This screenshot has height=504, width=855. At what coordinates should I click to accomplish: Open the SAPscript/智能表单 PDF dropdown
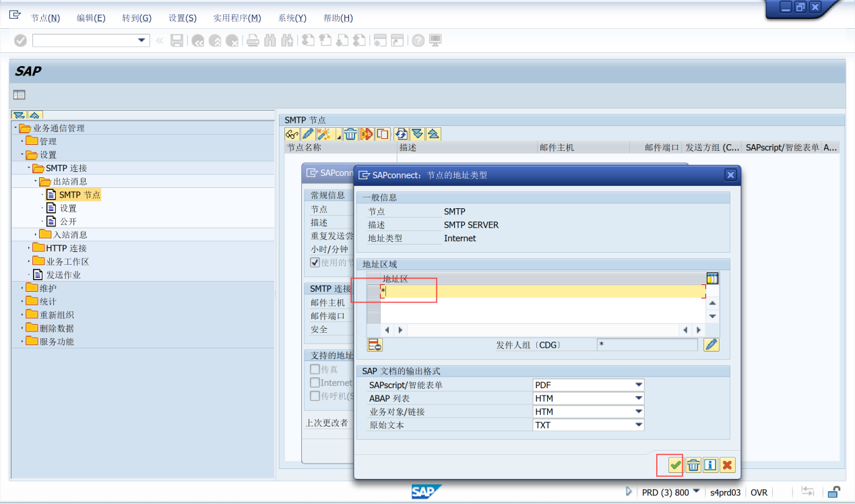[638, 385]
